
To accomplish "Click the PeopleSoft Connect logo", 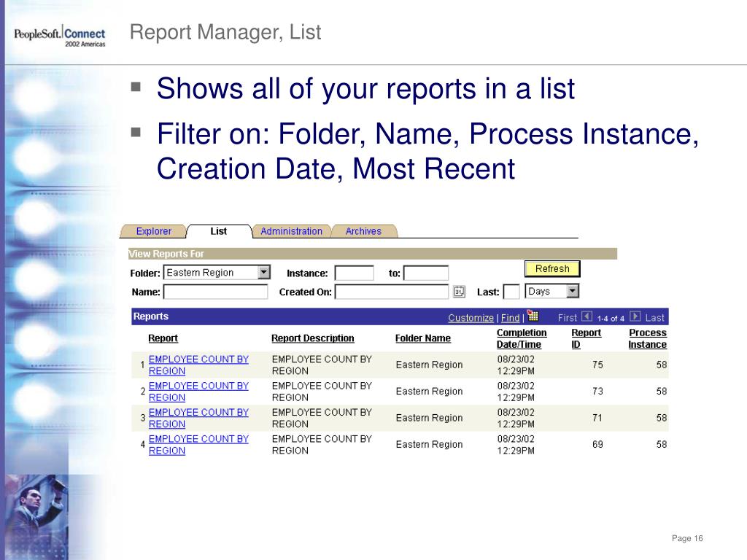I will coord(60,36).
